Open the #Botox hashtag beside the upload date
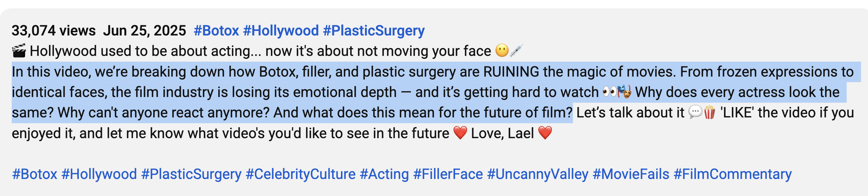The width and height of the screenshot is (868, 196). point(216,31)
